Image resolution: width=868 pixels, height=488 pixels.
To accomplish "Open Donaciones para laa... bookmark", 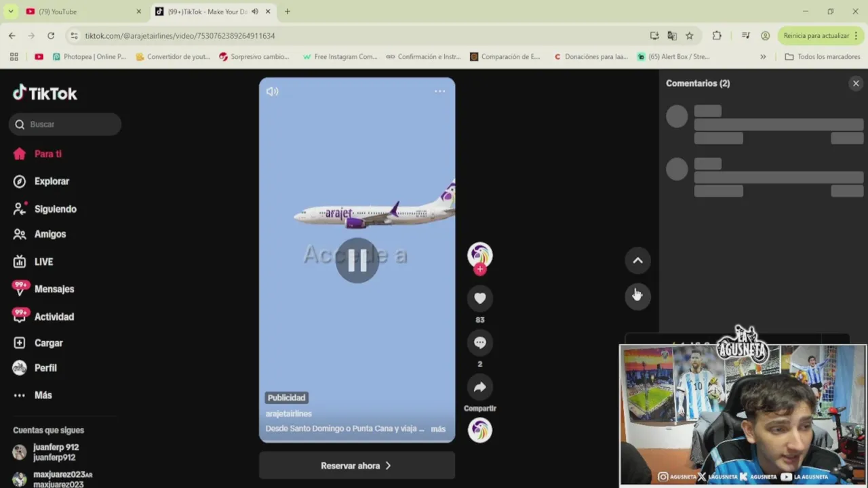I will [591, 57].
